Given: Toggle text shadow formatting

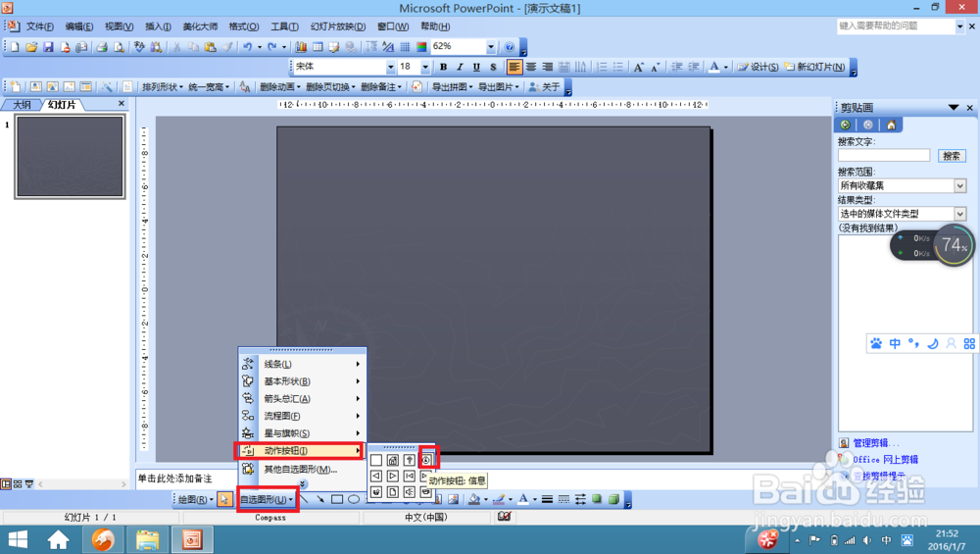Looking at the screenshot, I should tap(493, 67).
